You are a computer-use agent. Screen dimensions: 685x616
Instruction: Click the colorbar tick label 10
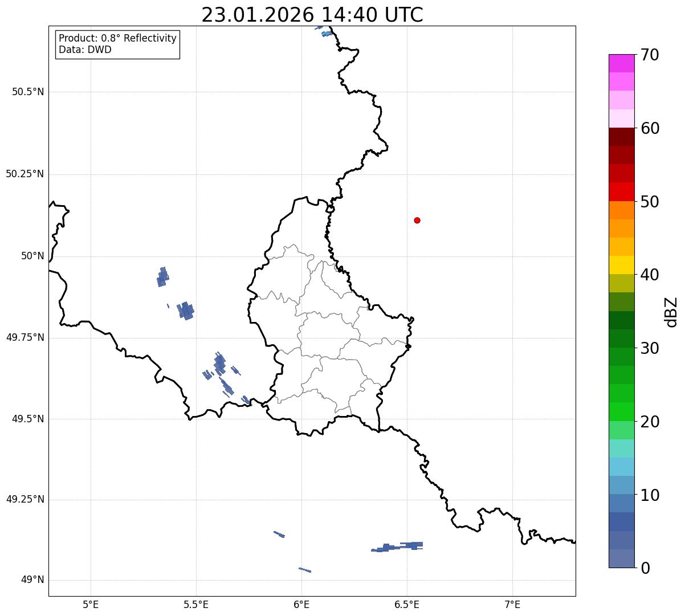(650, 495)
